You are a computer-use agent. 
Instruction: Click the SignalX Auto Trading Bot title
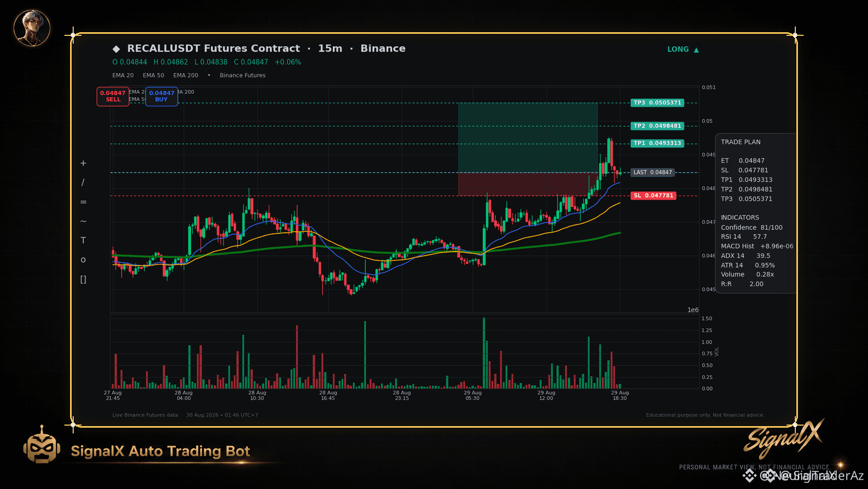160,451
